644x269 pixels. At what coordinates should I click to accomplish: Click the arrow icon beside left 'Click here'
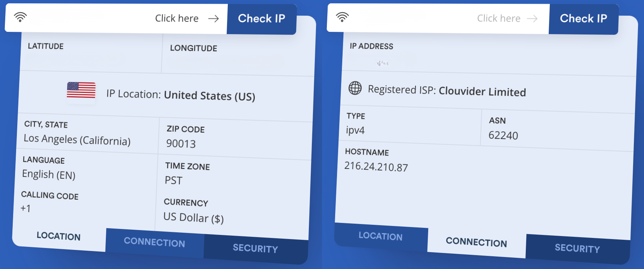point(214,19)
